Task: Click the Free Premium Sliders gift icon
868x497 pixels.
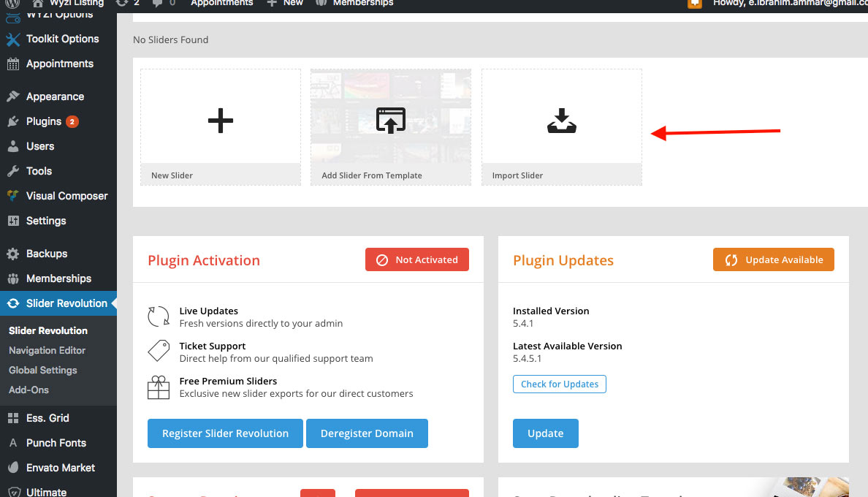Action: point(159,387)
